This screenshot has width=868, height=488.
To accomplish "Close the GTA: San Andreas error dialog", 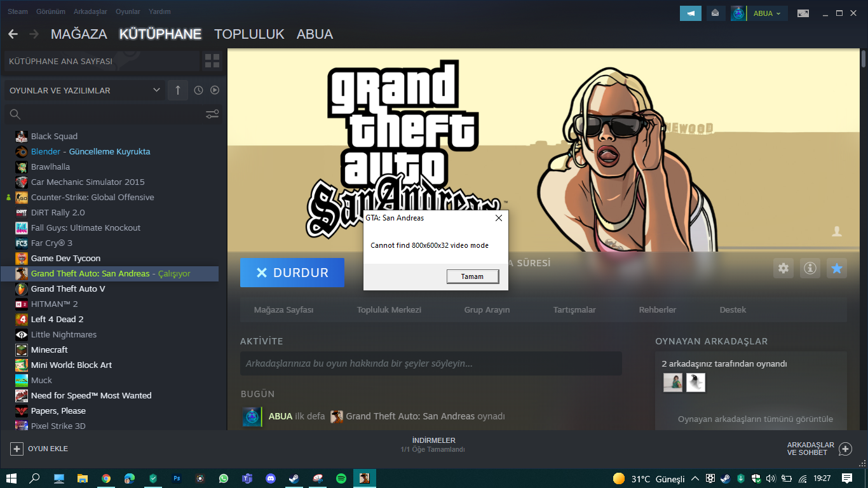I will [x=499, y=218].
